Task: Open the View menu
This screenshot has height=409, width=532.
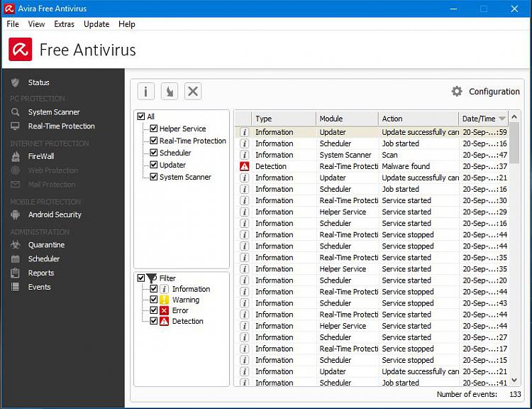Action: tap(36, 24)
